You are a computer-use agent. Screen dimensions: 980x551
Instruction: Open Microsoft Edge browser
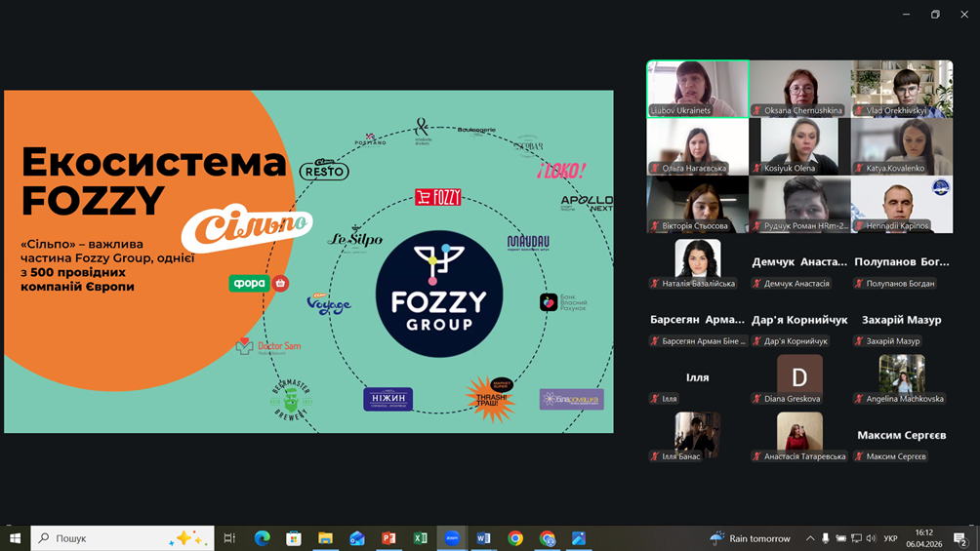[262, 538]
